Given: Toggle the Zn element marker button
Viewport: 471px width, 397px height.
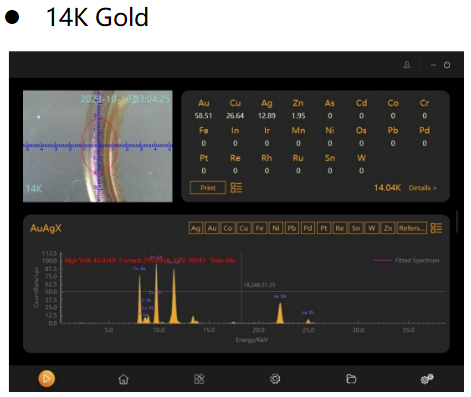Looking at the screenshot, I should pyautogui.click(x=388, y=228).
